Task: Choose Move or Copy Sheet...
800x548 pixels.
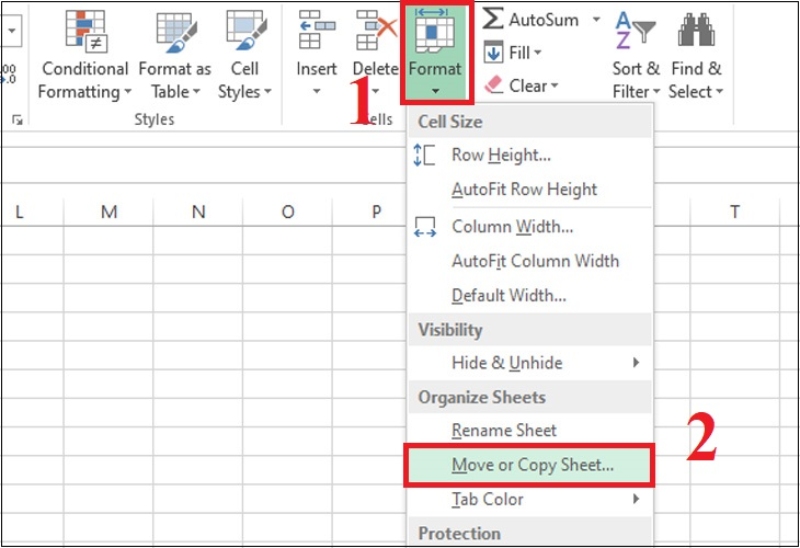Action: (x=530, y=465)
